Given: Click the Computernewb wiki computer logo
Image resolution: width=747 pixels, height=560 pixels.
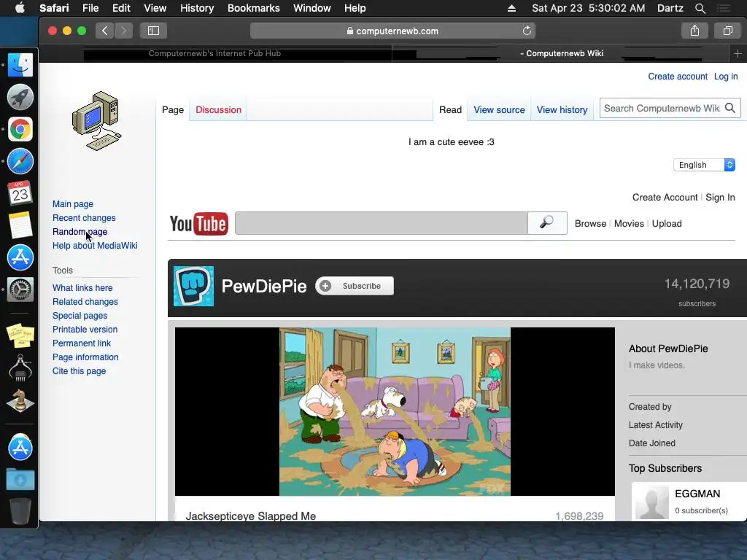Looking at the screenshot, I should pos(97,121).
